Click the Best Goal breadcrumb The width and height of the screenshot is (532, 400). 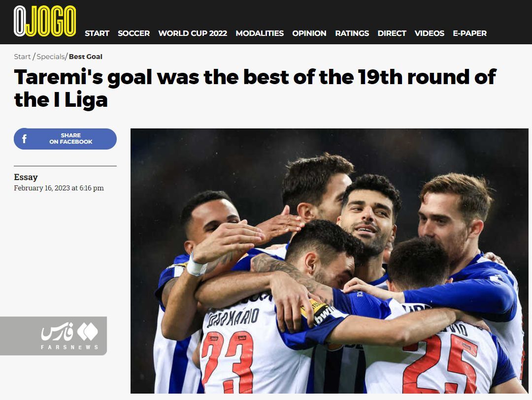[x=86, y=57]
